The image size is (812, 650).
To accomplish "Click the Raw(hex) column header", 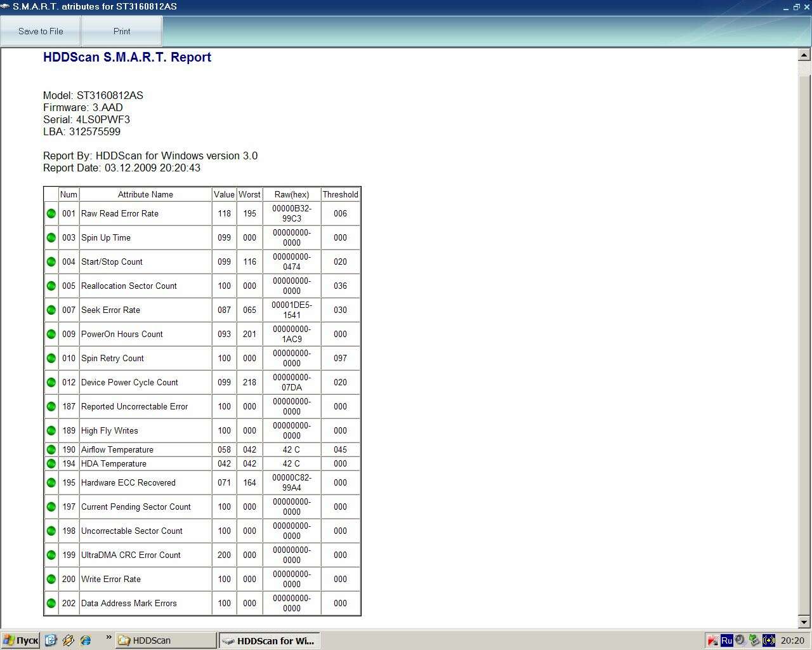I will pos(292,194).
